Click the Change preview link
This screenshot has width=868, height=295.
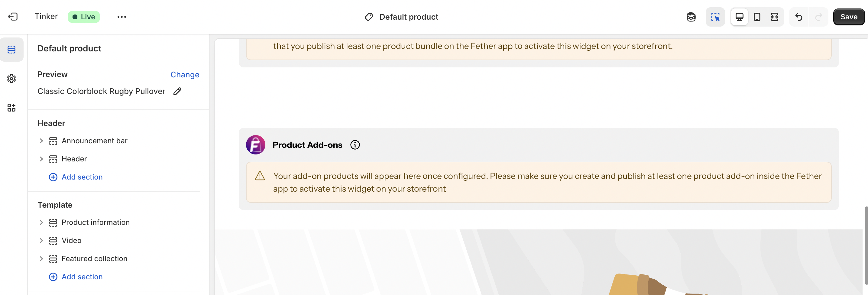pyautogui.click(x=185, y=75)
